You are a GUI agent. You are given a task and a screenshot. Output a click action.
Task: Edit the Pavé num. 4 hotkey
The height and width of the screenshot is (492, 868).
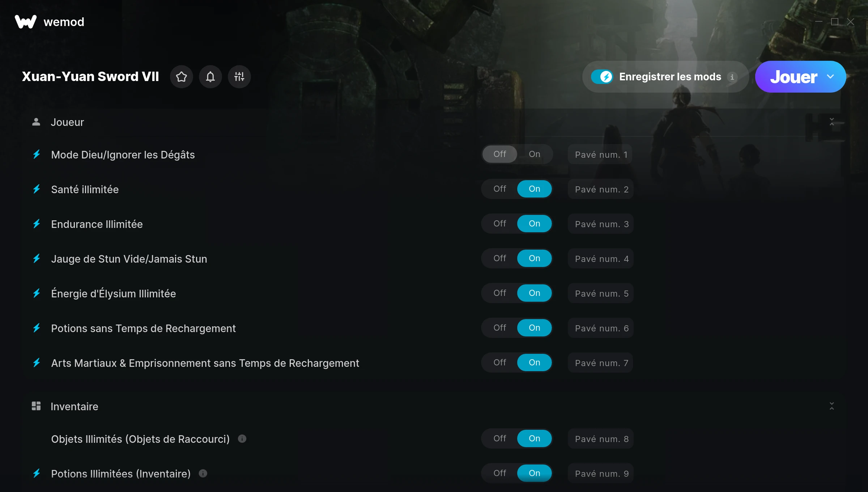(x=601, y=259)
